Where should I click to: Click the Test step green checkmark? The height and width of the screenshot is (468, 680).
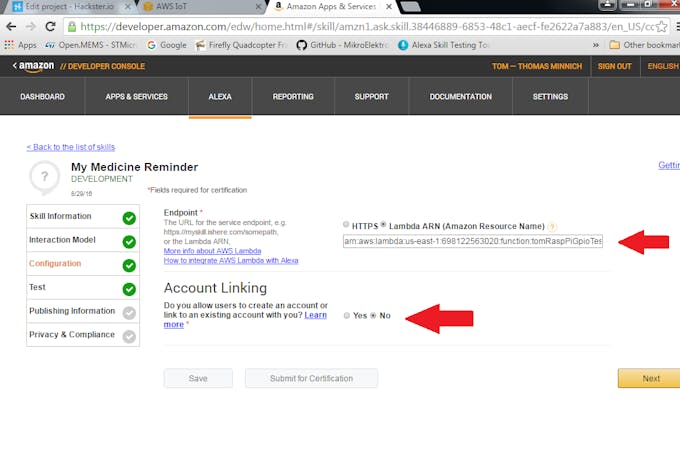tap(129, 289)
